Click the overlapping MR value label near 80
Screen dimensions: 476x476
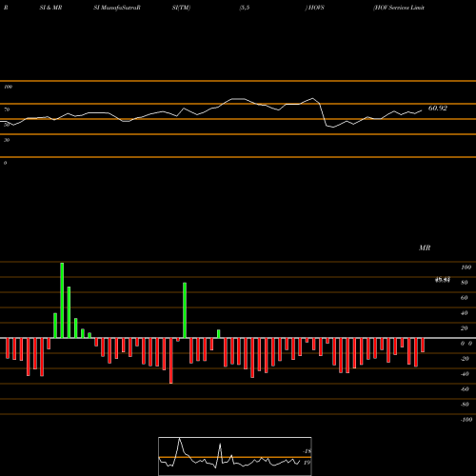click(x=443, y=280)
